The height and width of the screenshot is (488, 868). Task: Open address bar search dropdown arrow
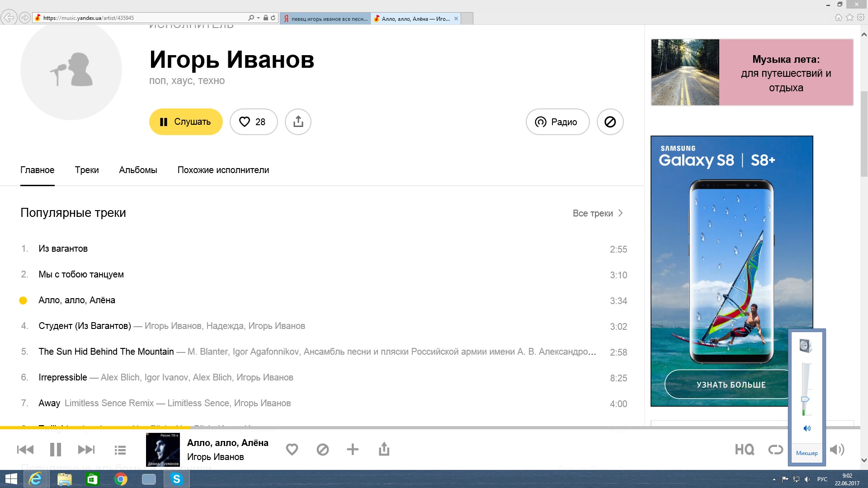pyautogui.click(x=258, y=18)
